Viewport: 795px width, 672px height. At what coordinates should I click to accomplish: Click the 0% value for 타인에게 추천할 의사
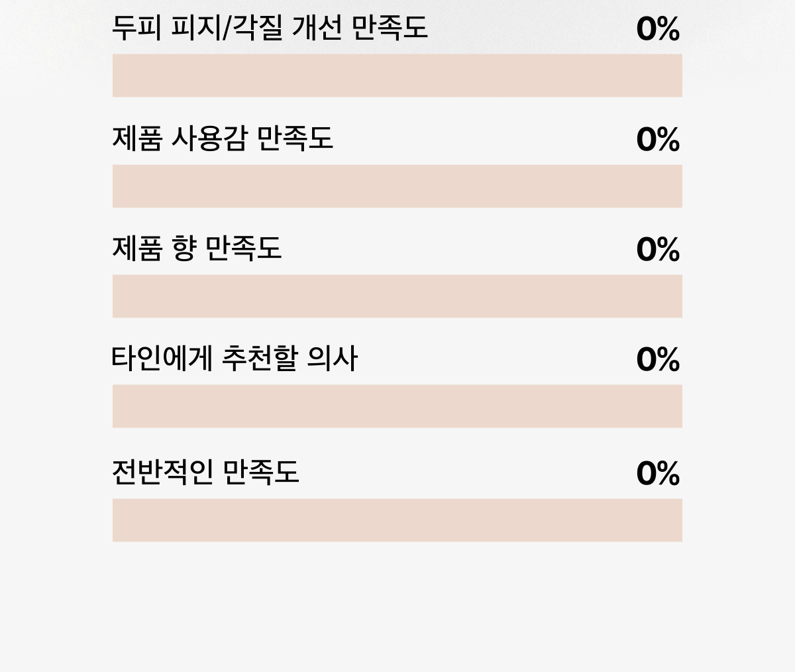[x=658, y=360]
